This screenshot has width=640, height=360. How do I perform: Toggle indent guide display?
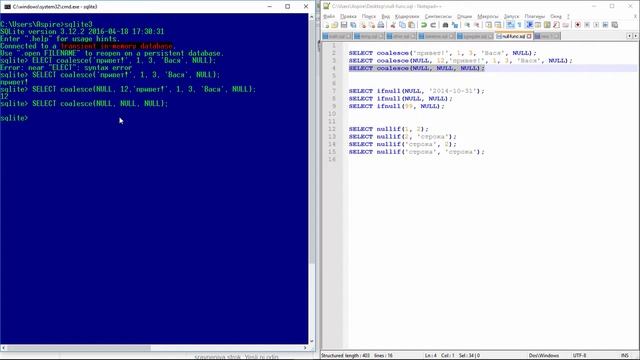529,25
